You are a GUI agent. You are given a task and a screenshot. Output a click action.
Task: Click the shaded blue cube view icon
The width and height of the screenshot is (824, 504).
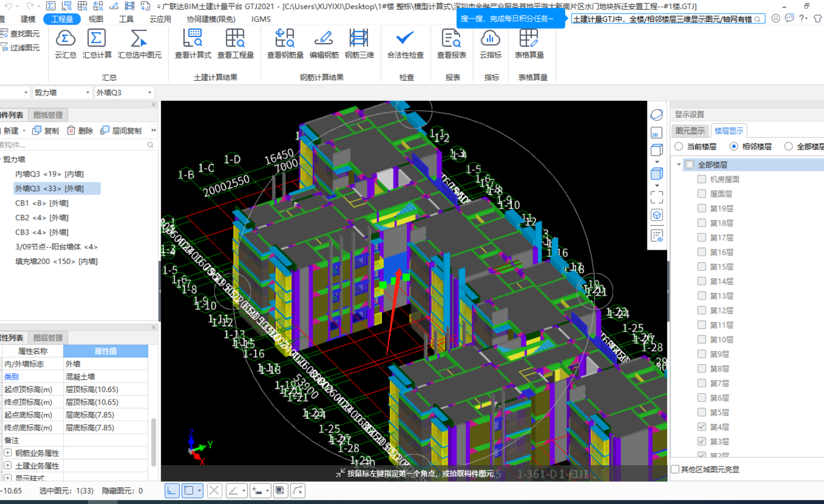tap(656, 173)
